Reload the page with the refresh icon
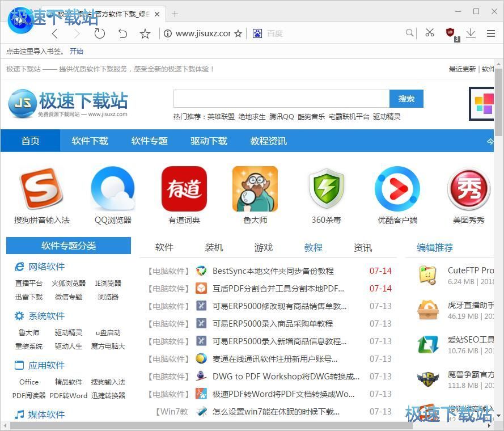Screen dimensions: 504x431 pos(100,33)
